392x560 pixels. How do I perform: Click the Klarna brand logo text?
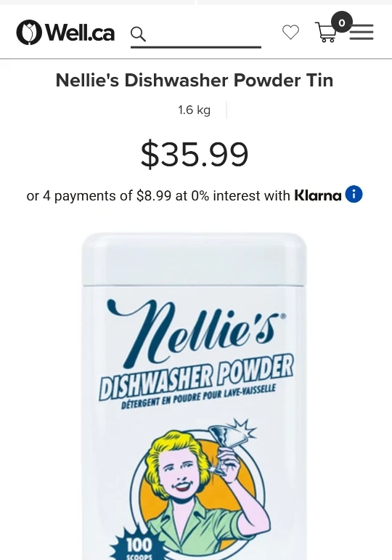pos(318,195)
